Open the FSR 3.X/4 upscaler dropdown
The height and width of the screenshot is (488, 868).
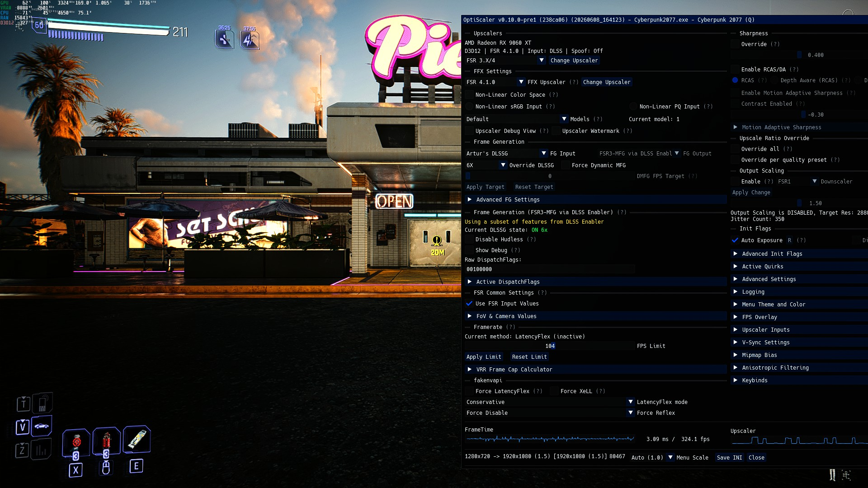pos(505,61)
